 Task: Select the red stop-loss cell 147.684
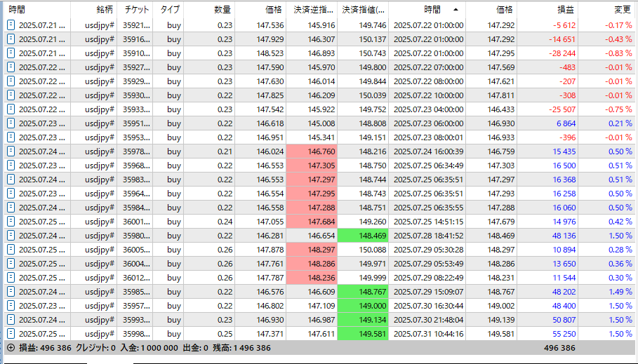pyautogui.click(x=312, y=222)
